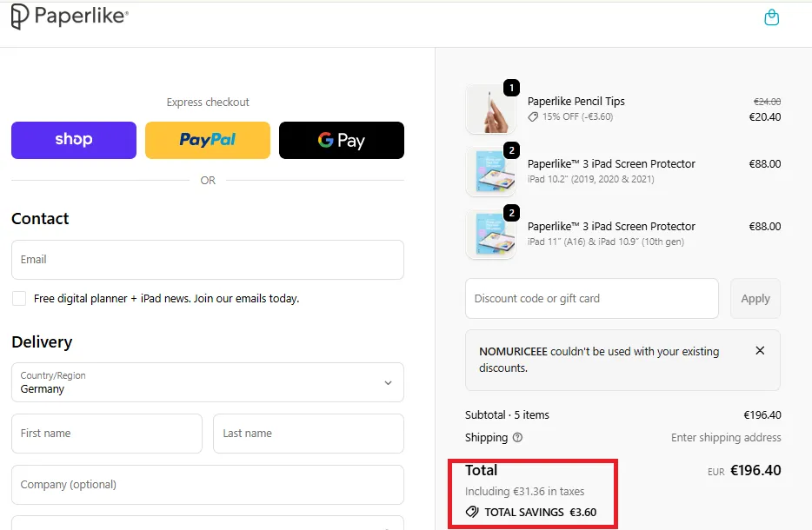Image resolution: width=812 pixels, height=530 pixels.
Task: Select PayPal express checkout
Action: tap(207, 139)
